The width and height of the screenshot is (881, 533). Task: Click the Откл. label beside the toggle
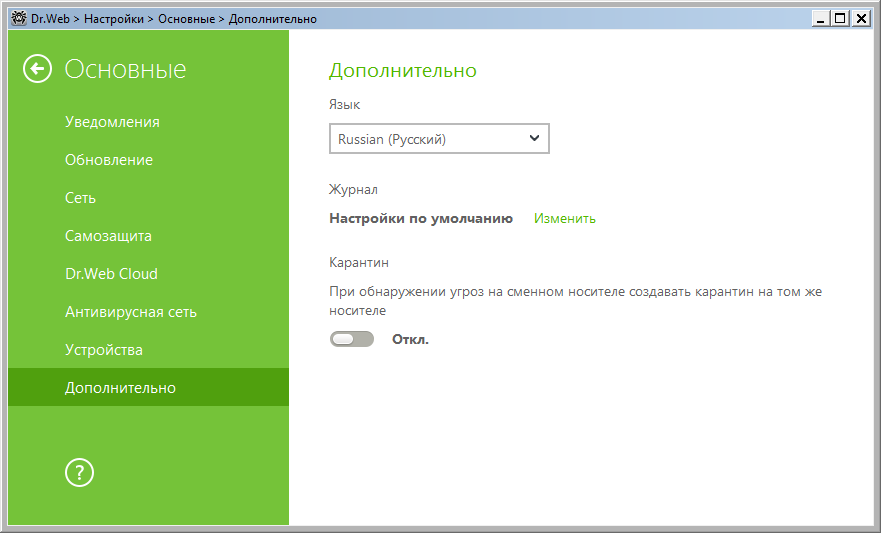point(410,339)
